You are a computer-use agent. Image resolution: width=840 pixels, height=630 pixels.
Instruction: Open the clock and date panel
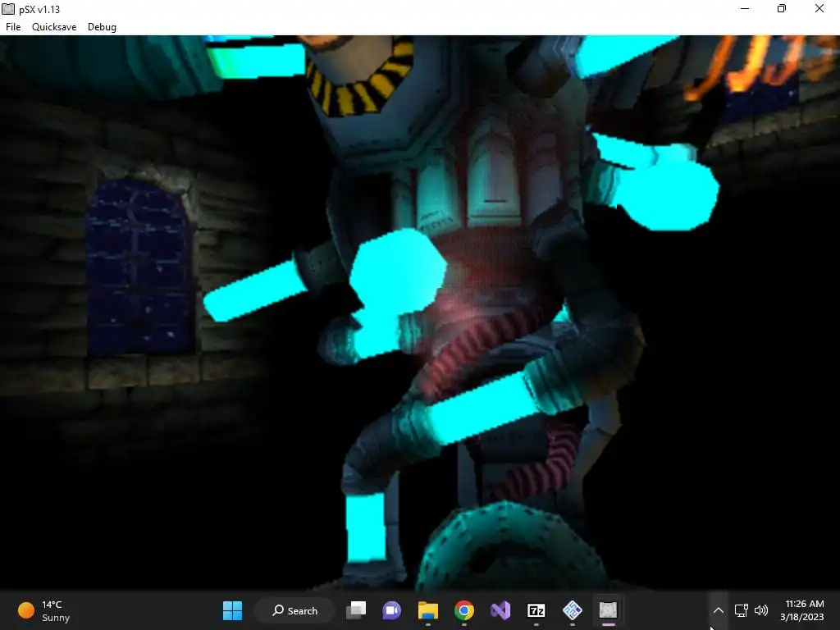coord(802,610)
